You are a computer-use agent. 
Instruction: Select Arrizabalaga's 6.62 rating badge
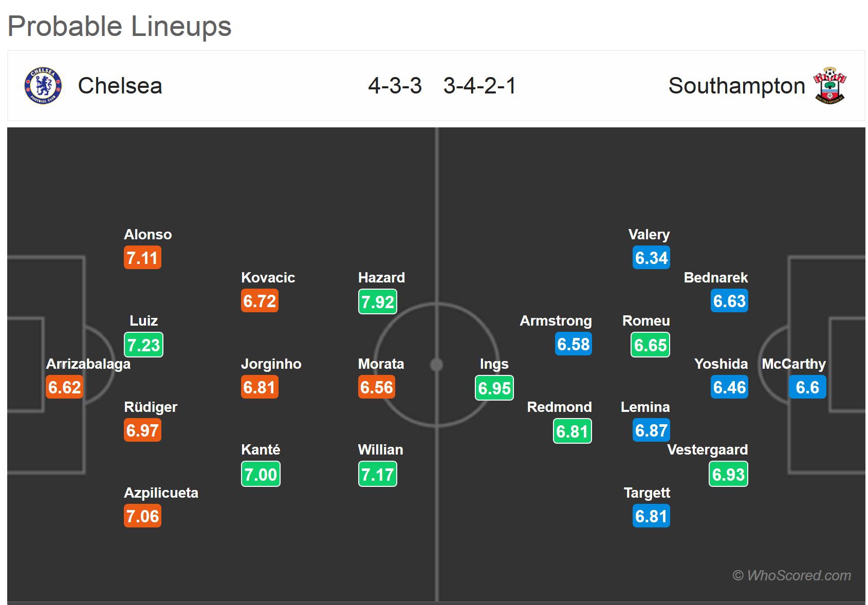click(65, 387)
